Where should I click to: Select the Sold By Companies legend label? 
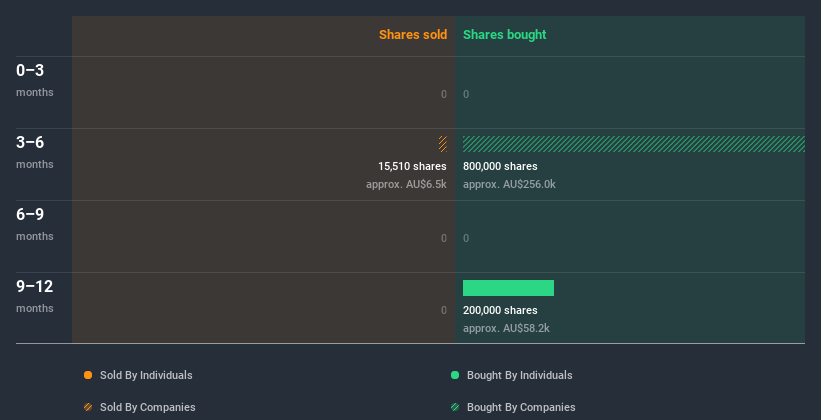click(148, 407)
